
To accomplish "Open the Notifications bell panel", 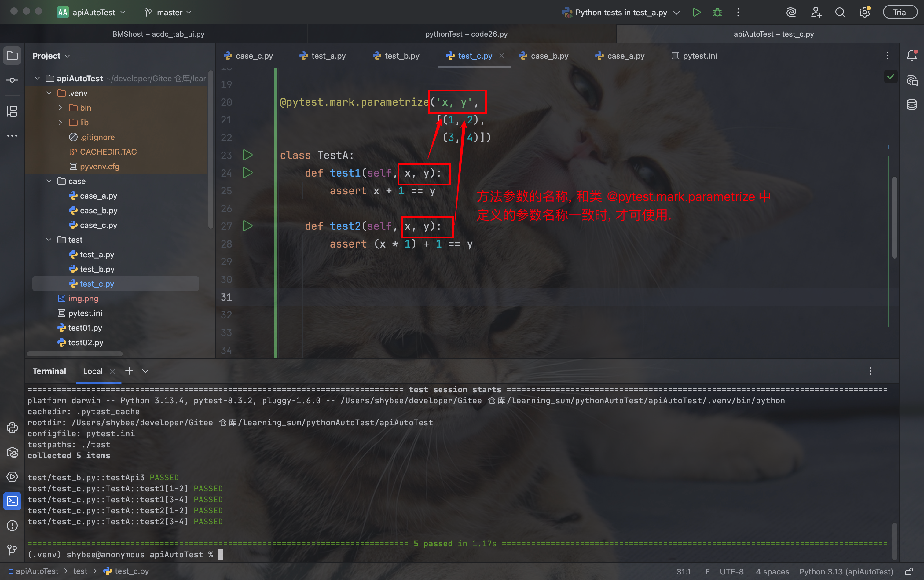I will (x=912, y=56).
